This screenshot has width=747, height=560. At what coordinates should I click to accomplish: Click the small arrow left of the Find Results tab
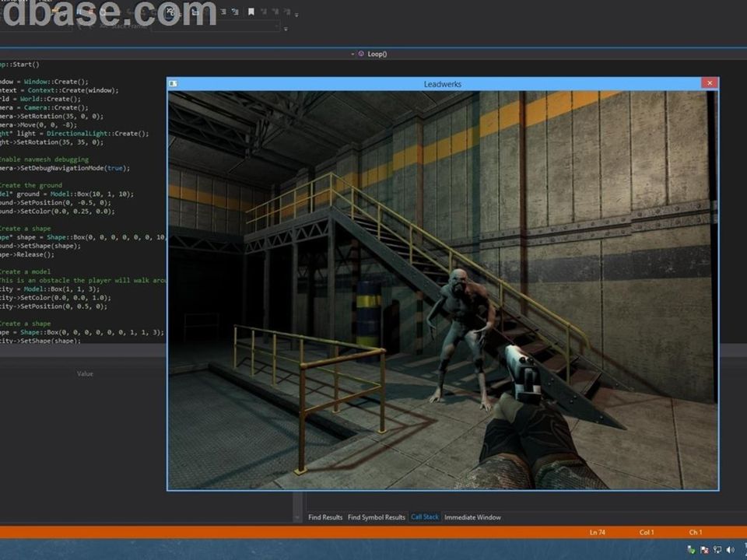point(298,517)
